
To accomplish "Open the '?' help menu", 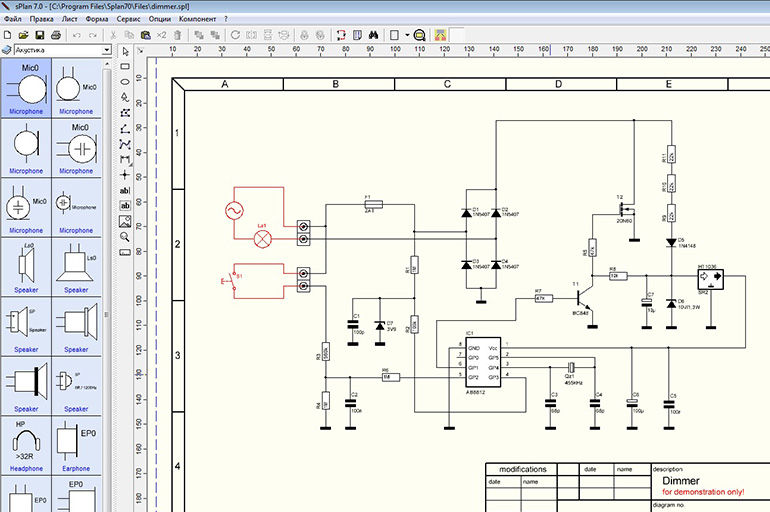I will pos(226,19).
